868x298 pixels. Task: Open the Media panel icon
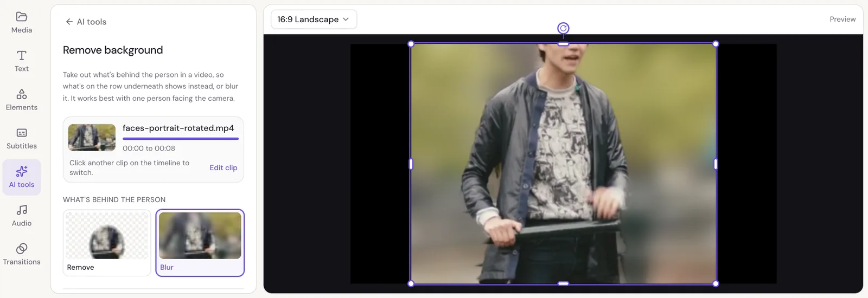point(22,16)
